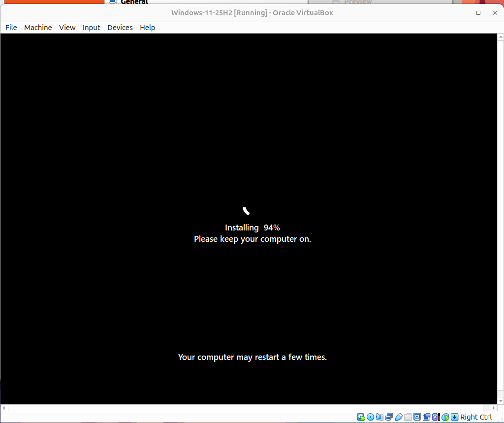The height and width of the screenshot is (423, 504).
Task: Click the shared folders status icon
Action: (x=408, y=417)
